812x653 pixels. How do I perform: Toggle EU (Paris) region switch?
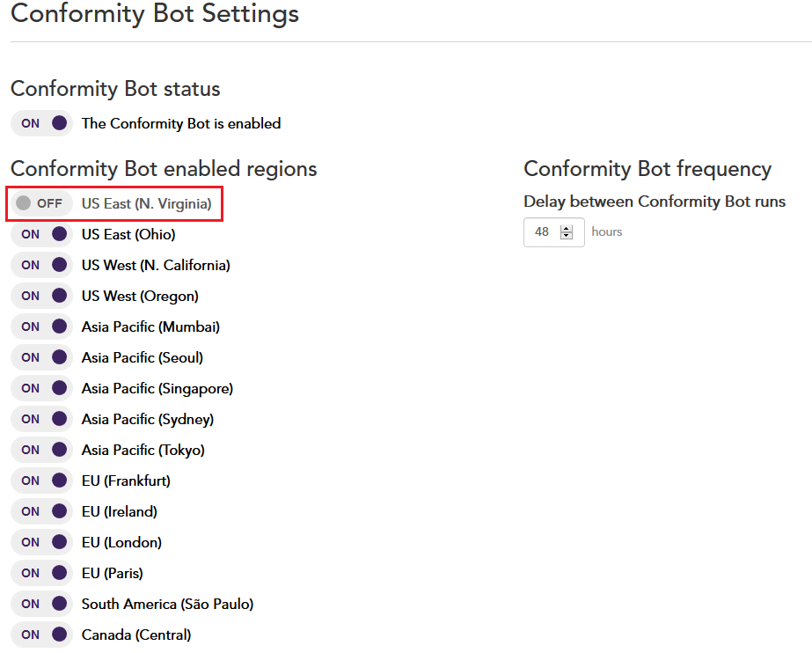click(x=41, y=573)
